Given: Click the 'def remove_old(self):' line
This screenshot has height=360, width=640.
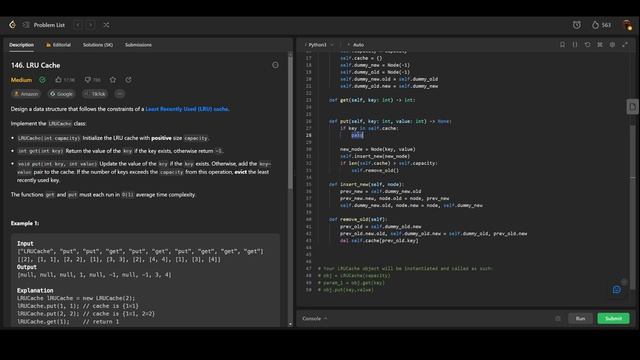Looking at the screenshot, I should [x=358, y=219].
